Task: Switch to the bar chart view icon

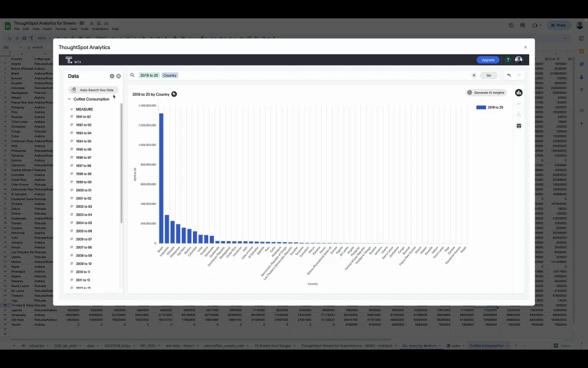Action: (519, 93)
